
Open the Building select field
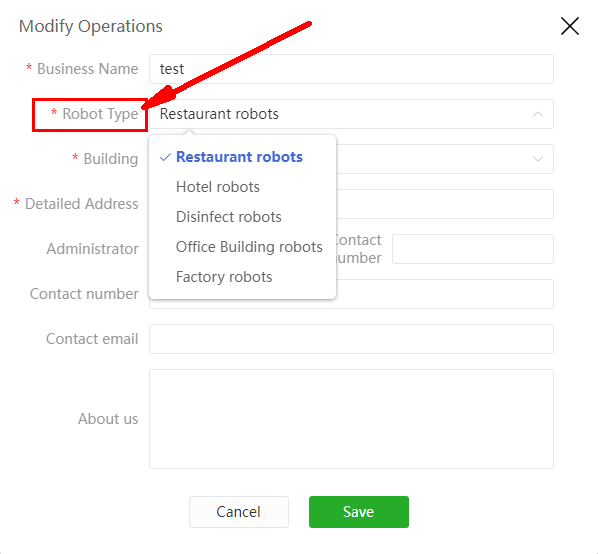tap(445, 159)
